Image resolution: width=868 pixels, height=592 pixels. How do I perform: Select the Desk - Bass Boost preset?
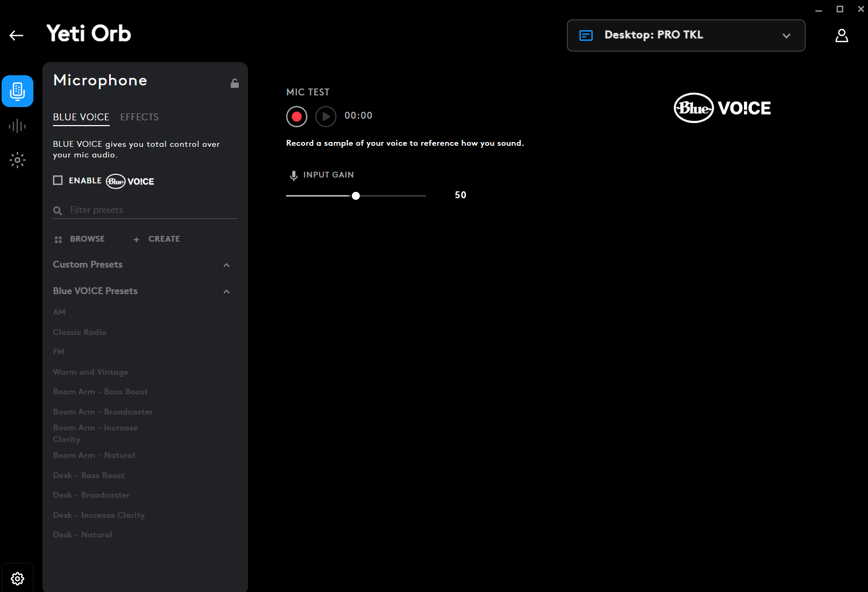click(88, 475)
